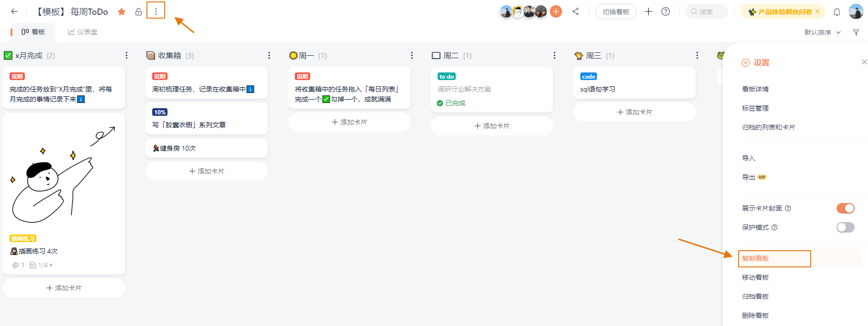The image size is (868, 326).
Task: Click the share icon
Action: click(575, 11)
